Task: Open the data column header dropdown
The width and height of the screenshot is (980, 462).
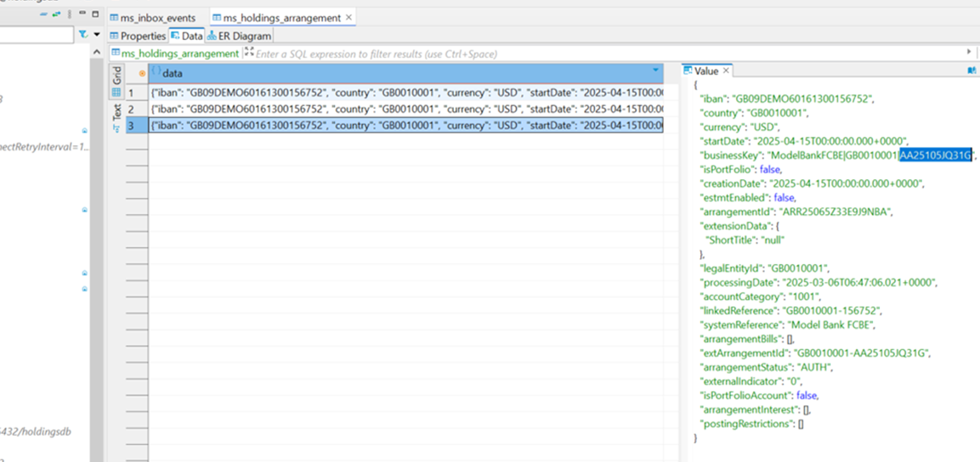Action: point(654,70)
